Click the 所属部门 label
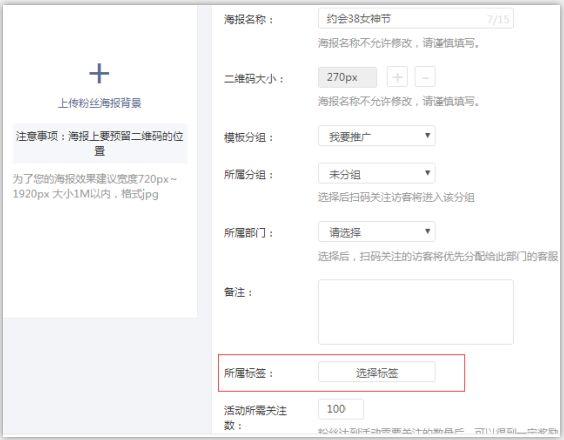The width and height of the screenshot is (564, 440). point(249,233)
